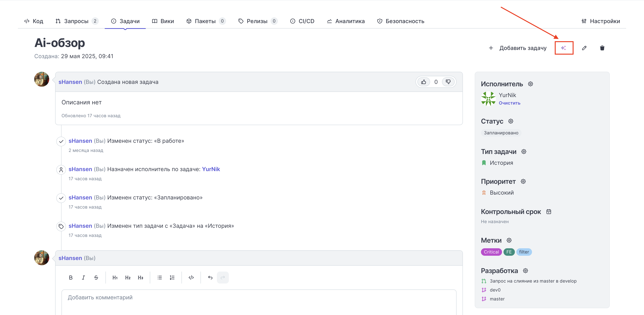The image size is (644, 315).
Task: Open the Задачи tab
Action: click(125, 21)
